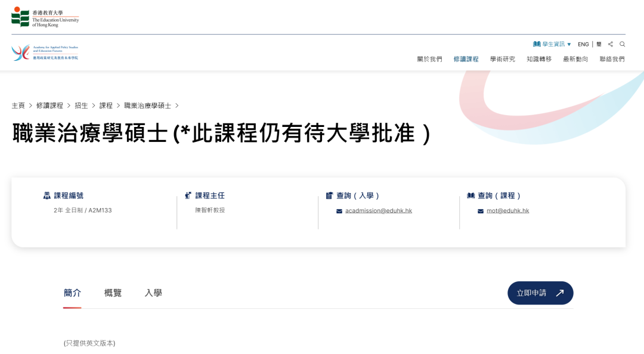Click the acadmission@eduhk.hk email link
The height and width of the screenshot is (354, 644).
click(378, 210)
